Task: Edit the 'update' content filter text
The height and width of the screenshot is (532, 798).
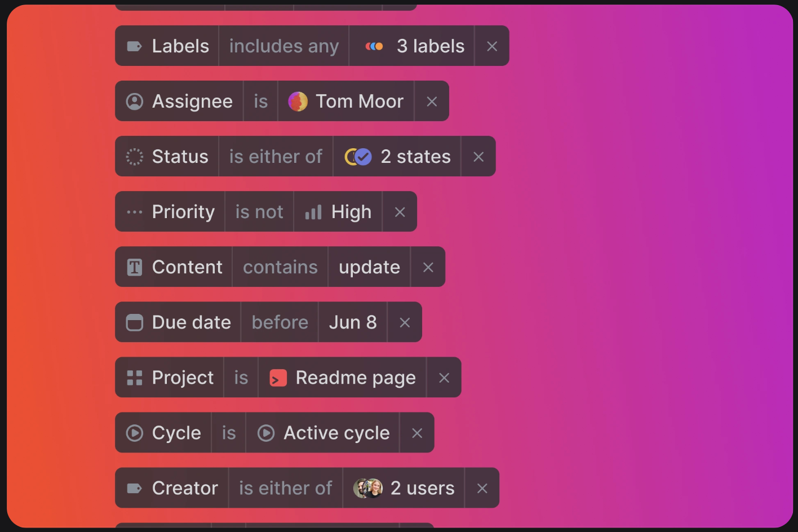Action: pos(369,267)
